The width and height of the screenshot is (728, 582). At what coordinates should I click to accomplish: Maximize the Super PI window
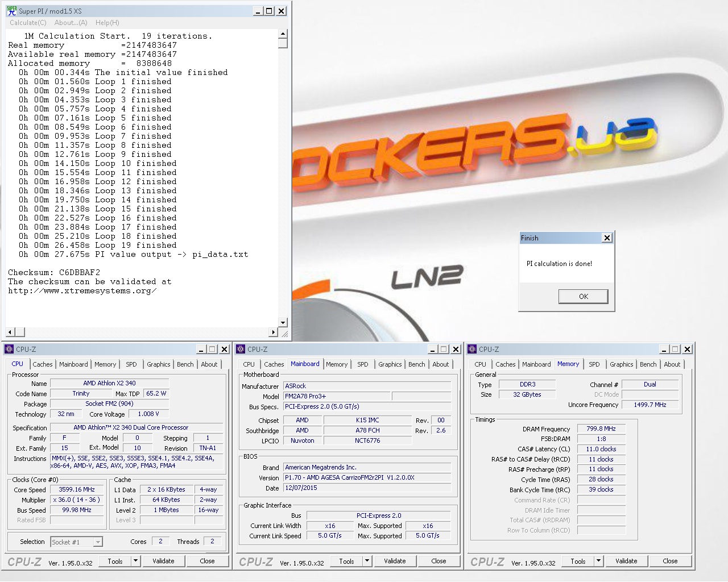[269, 11]
